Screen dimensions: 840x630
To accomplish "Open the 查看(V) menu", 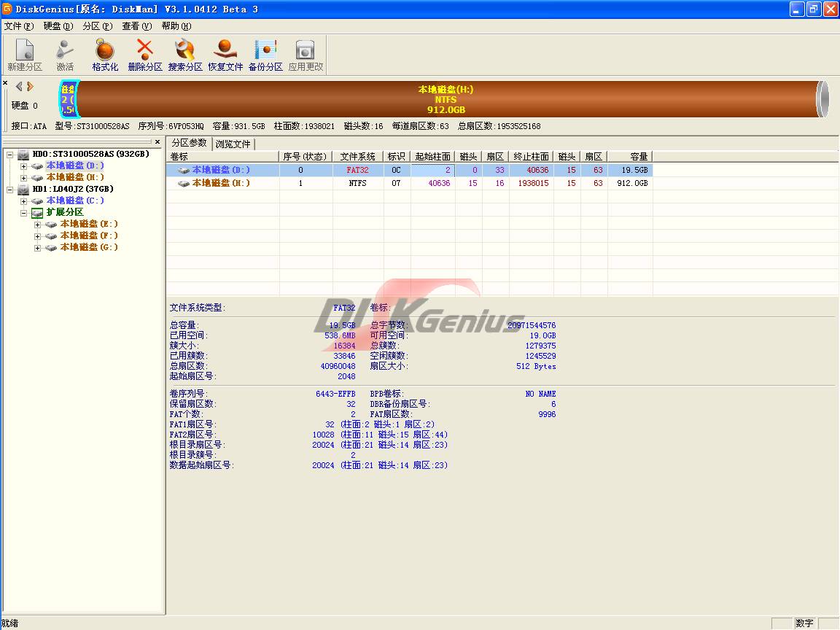I will pyautogui.click(x=136, y=26).
